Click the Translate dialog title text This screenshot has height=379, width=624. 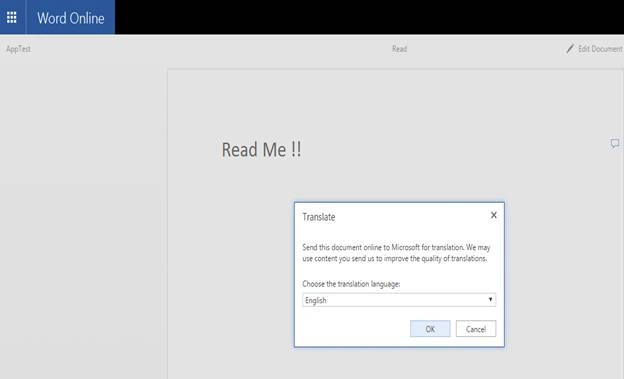pos(319,217)
